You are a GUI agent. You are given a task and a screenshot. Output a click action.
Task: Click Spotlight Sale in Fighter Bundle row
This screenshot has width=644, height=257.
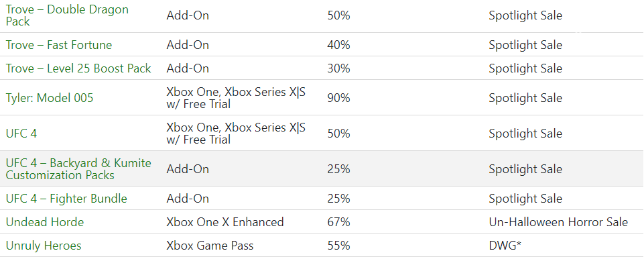pos(525,199)
